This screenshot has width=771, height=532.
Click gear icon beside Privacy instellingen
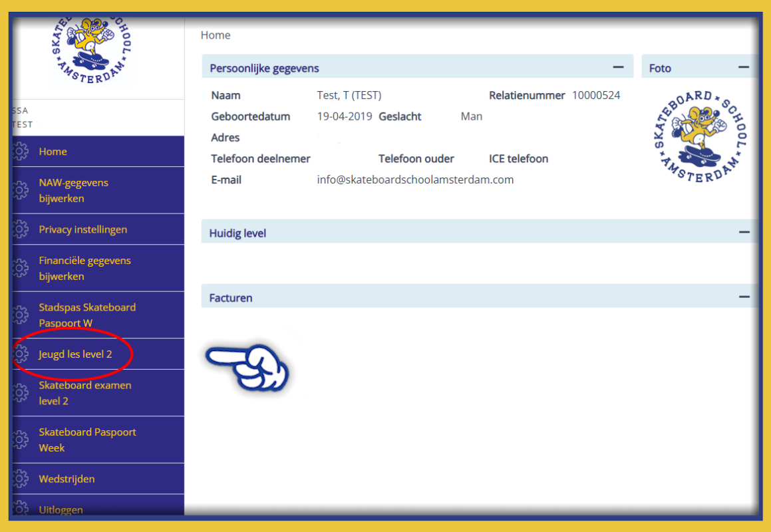click(x=21, y=229)
